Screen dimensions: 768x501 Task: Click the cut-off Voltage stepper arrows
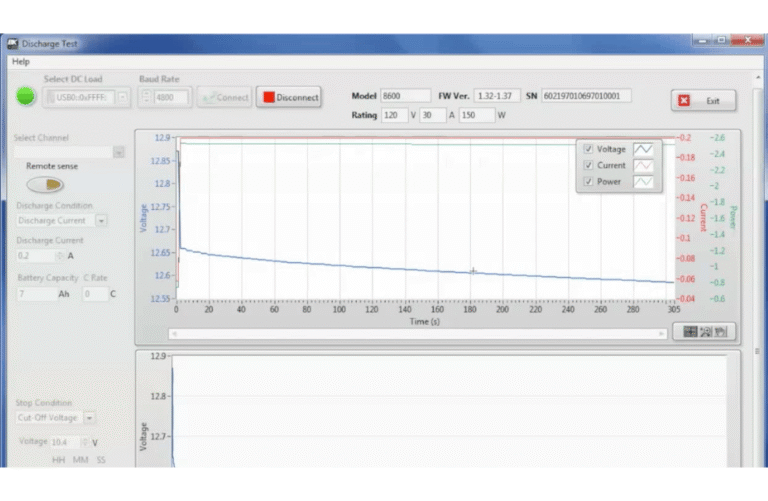pyautogui.click(x=85, y=442)
